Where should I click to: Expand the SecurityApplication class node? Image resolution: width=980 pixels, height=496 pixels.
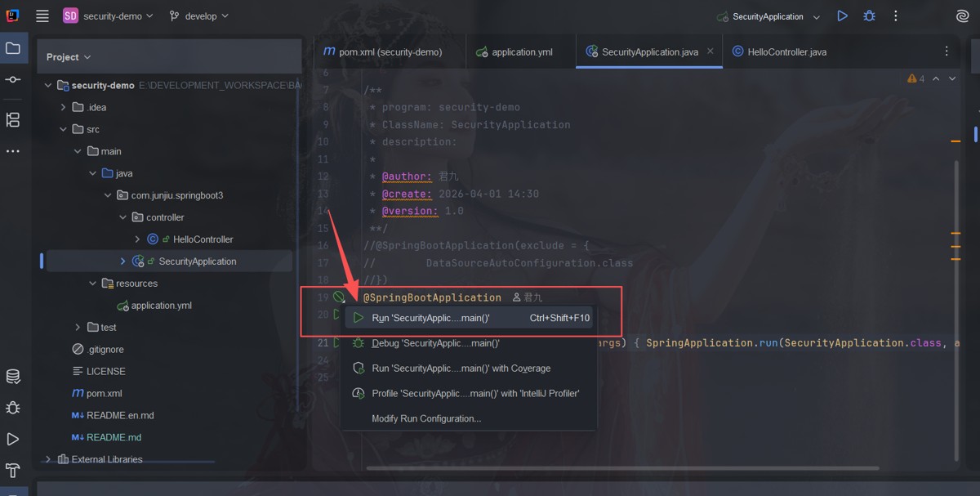point(122,261)
